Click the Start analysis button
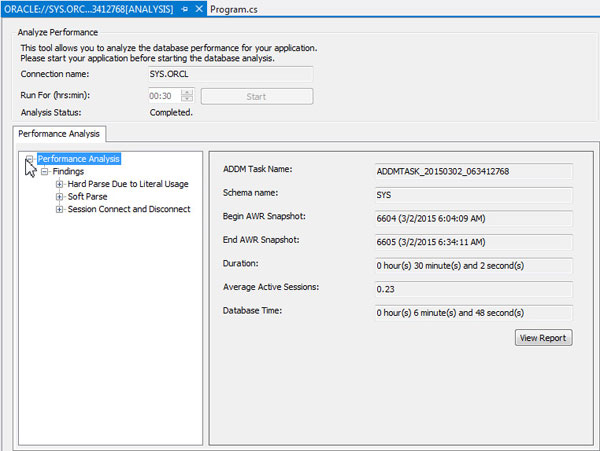The width and height of the screenshot is (600, 451). (x=257, y=96)
